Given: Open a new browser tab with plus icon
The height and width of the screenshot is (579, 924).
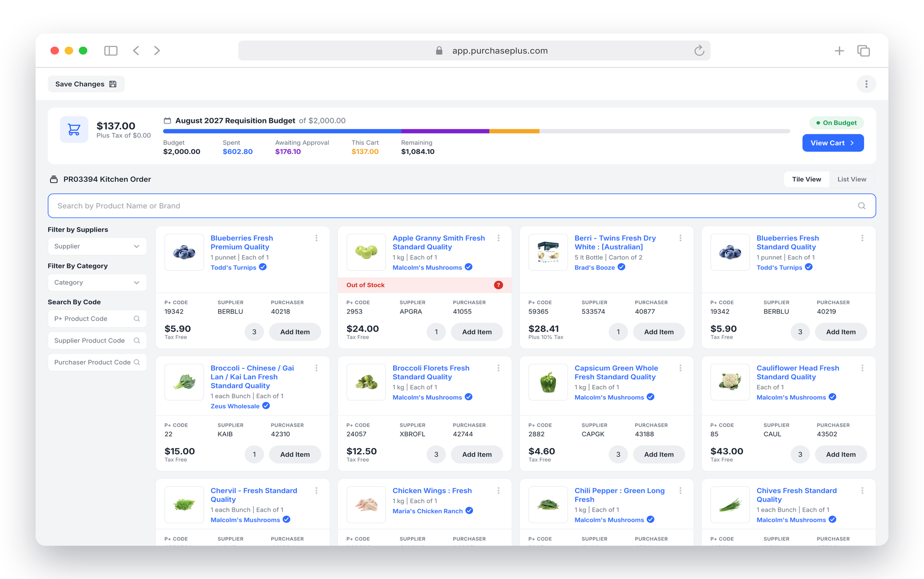Looking at the screenshot, I should click(839, 50).
